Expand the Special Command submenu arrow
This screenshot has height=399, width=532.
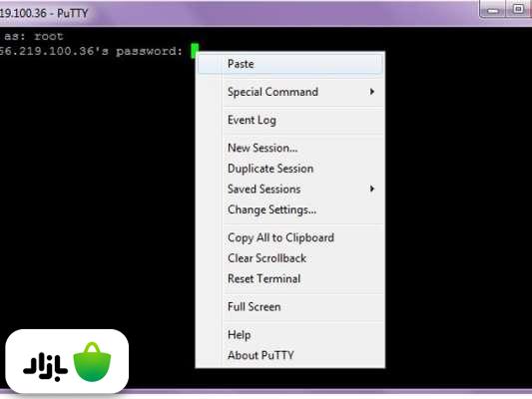click(x=372, y=92)
